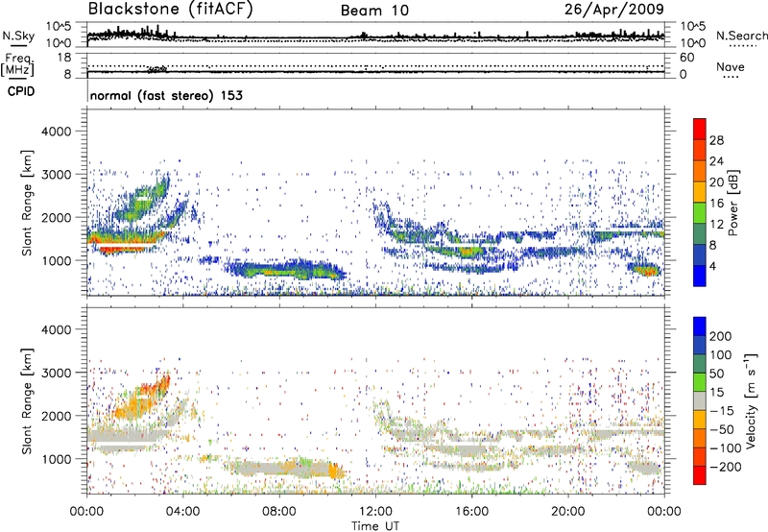Click the 'Beam 10' header label

(374, 11)
